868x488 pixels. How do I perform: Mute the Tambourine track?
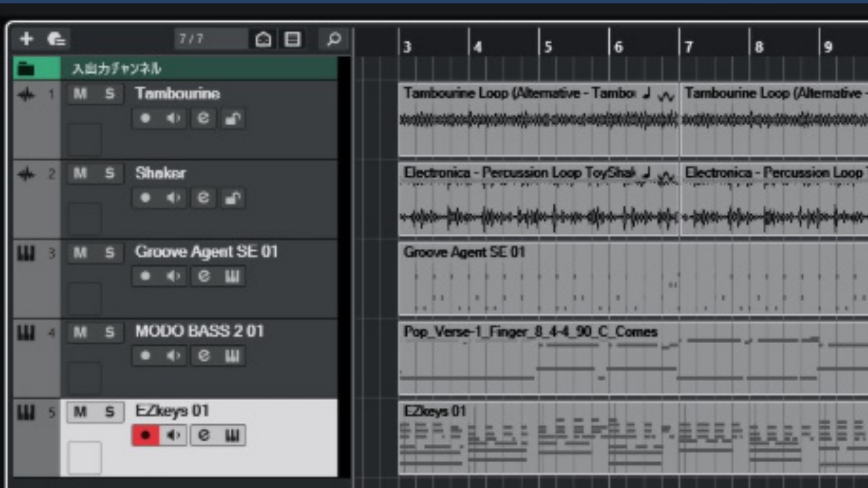(80, 94)
